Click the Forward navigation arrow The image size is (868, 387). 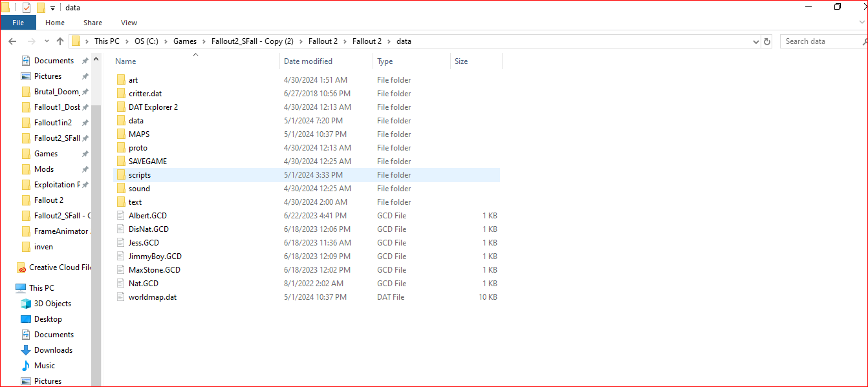31,41
